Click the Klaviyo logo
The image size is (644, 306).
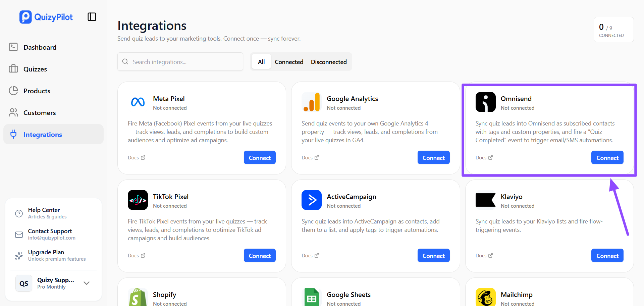tap(486, 200)
